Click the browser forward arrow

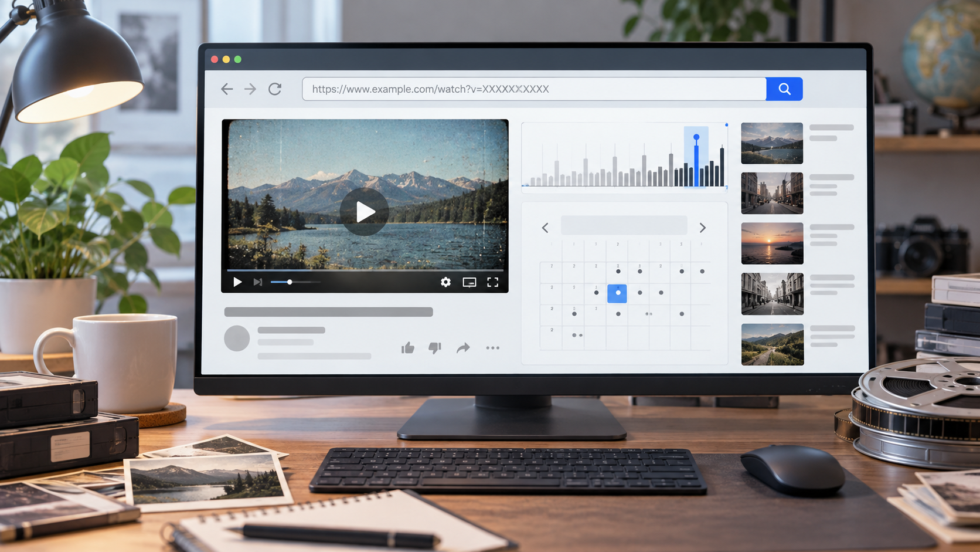[250, 89]
